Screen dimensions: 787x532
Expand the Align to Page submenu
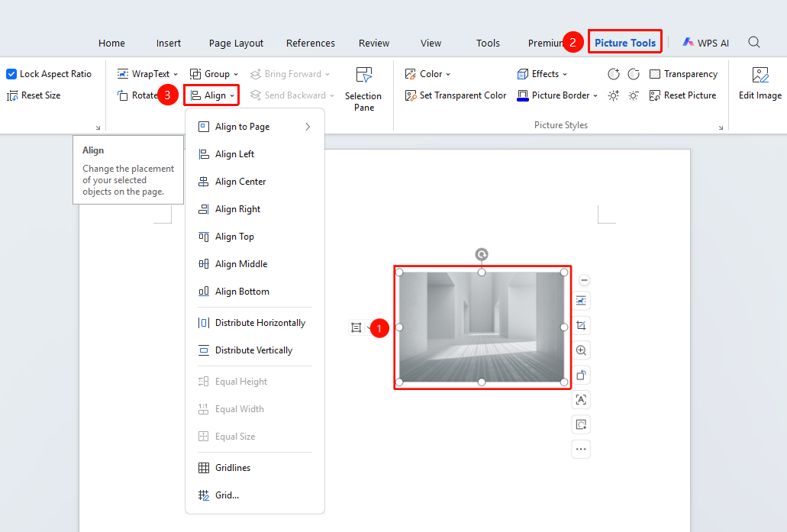point(255,127)
